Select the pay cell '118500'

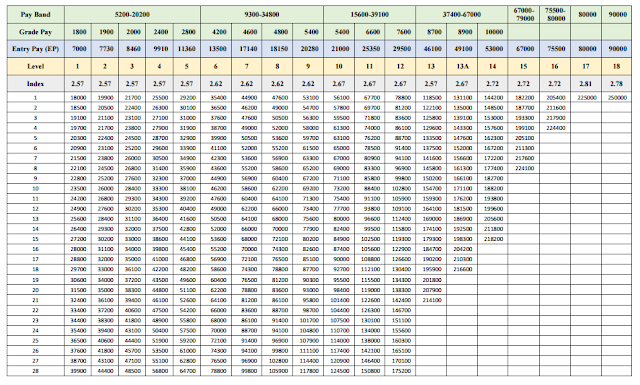pyautogui.click(x=432, y=98)
